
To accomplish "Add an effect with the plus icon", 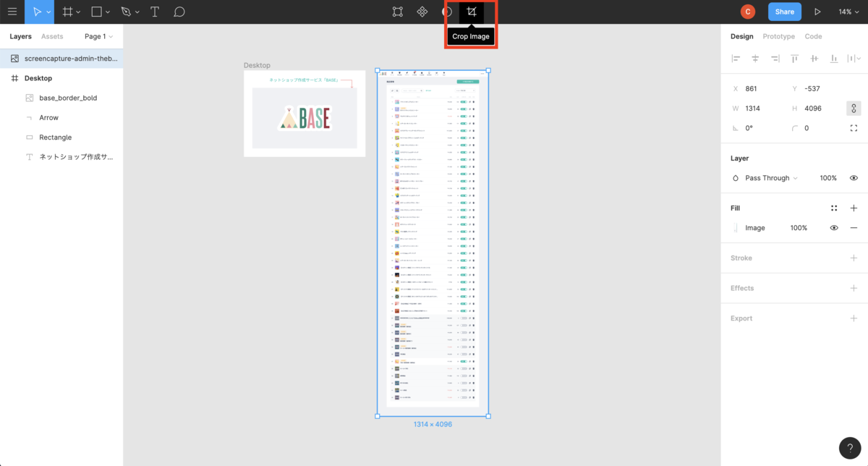I will (x=854, y=288).
